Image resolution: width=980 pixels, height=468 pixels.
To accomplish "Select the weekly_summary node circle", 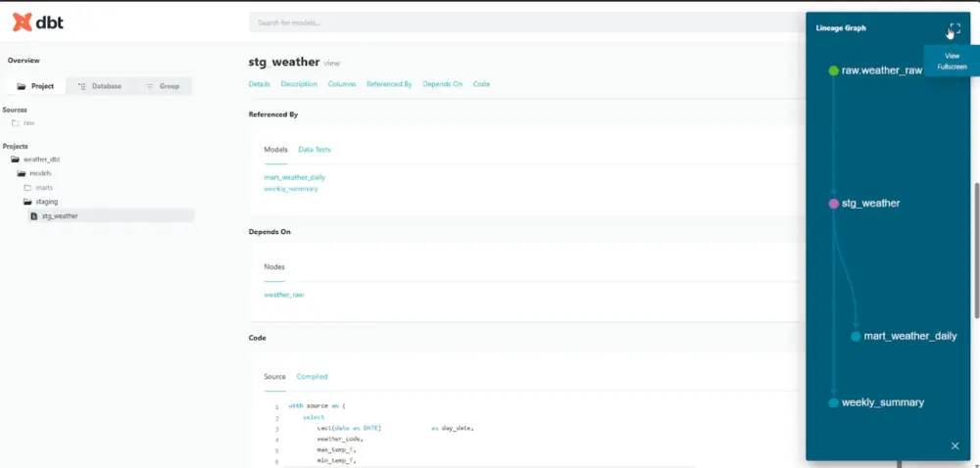I will point(833,402).
